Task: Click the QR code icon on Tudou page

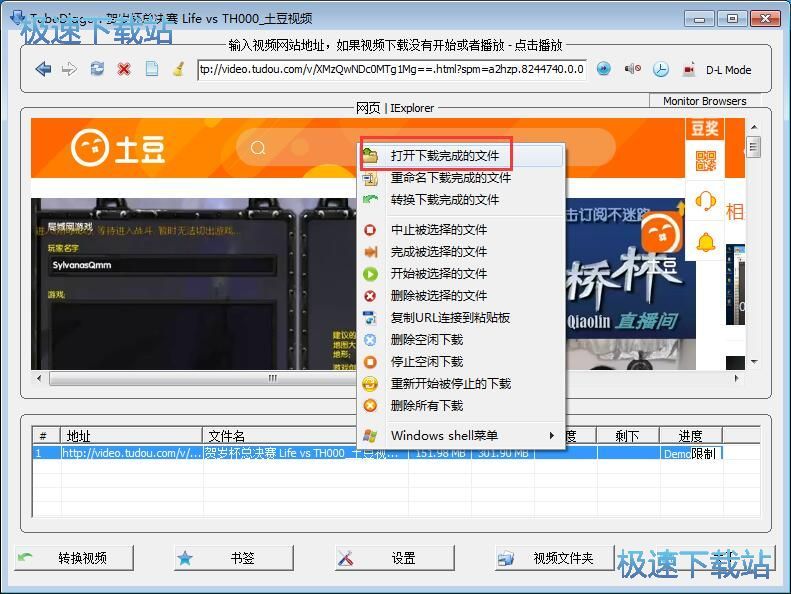Action: click(706, 160)
